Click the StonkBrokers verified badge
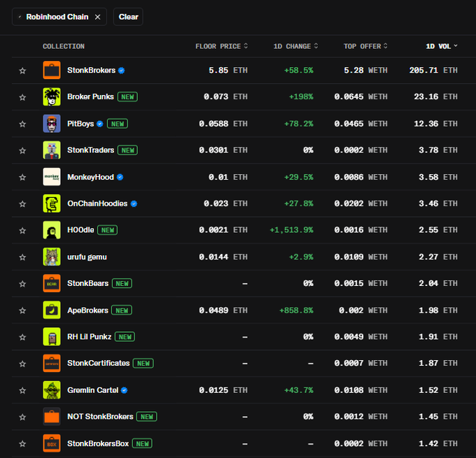The width and height of the screenshot is (476, 458). pyautogui.click(x=121, y=71)
